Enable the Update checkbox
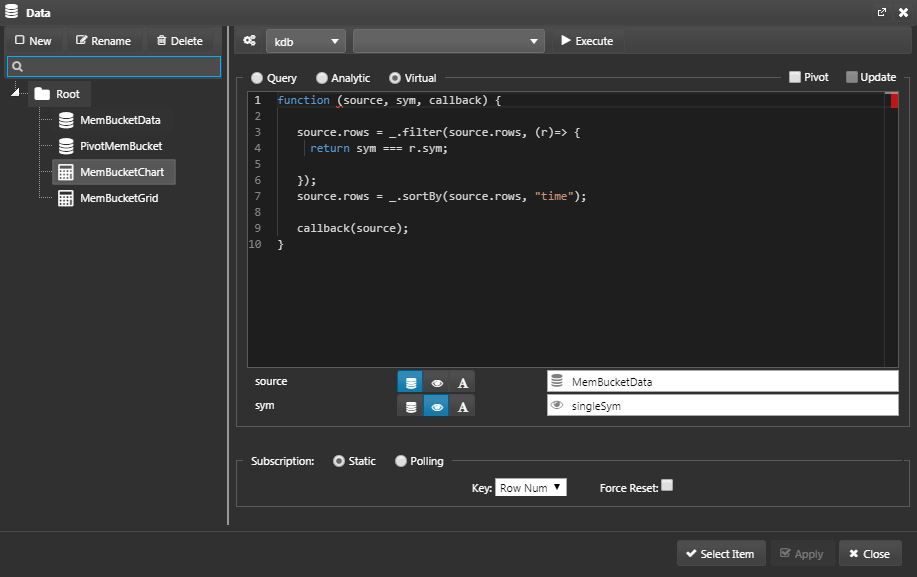The width and height of the screenshot is (917, 577). tap(852, 77)
